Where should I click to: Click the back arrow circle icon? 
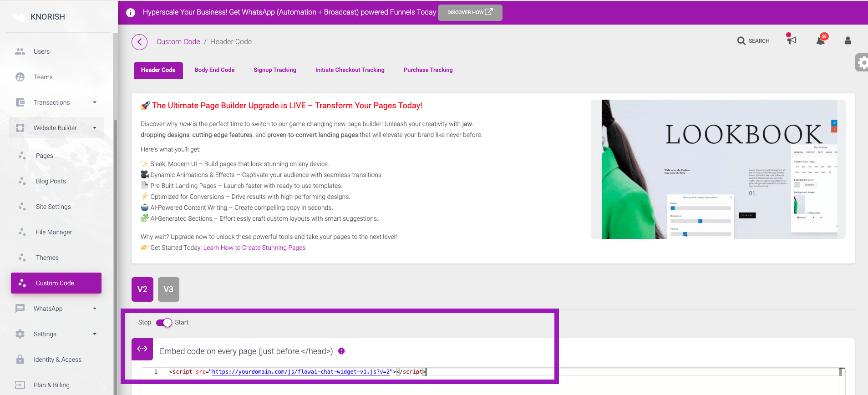point(140,42)
